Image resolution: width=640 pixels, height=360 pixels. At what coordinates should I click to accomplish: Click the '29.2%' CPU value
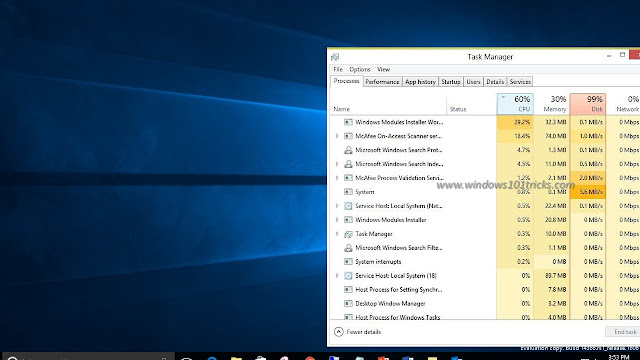coord(522,122)
